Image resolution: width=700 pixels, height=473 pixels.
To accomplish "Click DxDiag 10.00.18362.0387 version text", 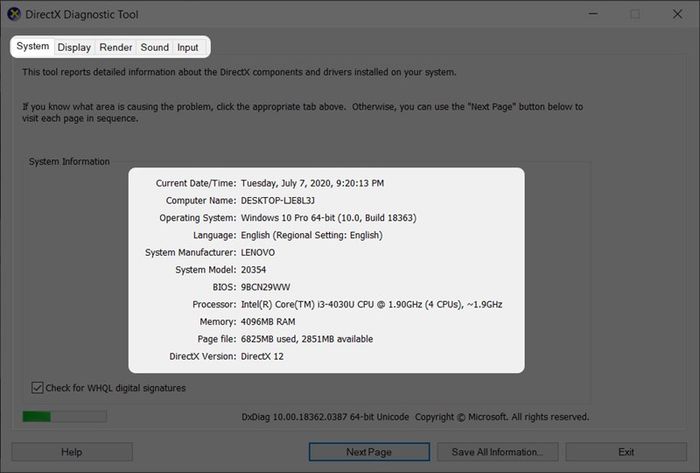I will coord(325,417).
